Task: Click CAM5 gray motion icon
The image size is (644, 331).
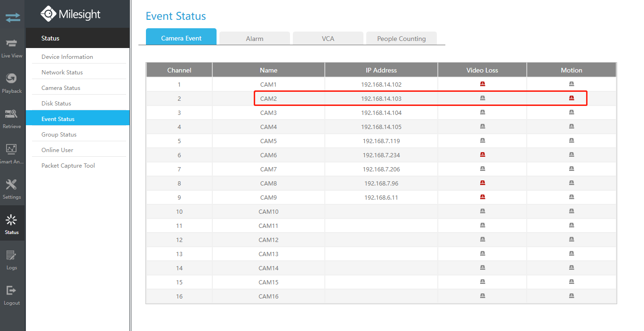Action: tap(572, 141)
